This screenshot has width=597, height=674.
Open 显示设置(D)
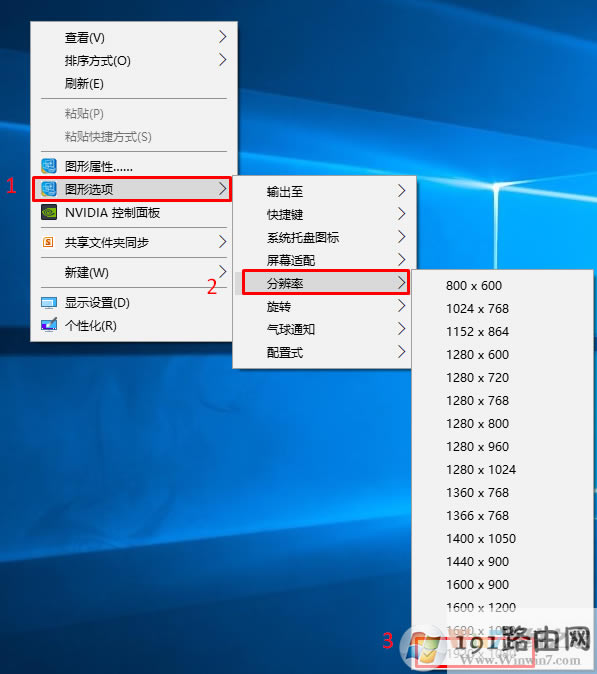click(x=134, y=303)
